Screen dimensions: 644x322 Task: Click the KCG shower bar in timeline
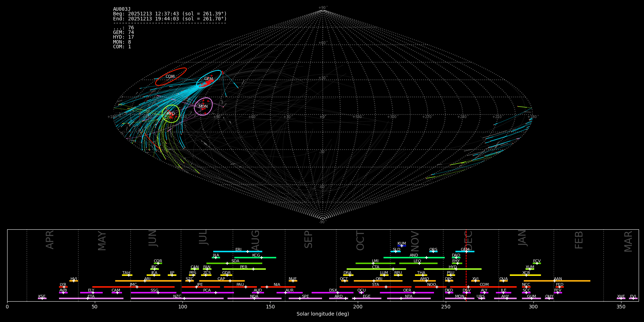point(255,258)
